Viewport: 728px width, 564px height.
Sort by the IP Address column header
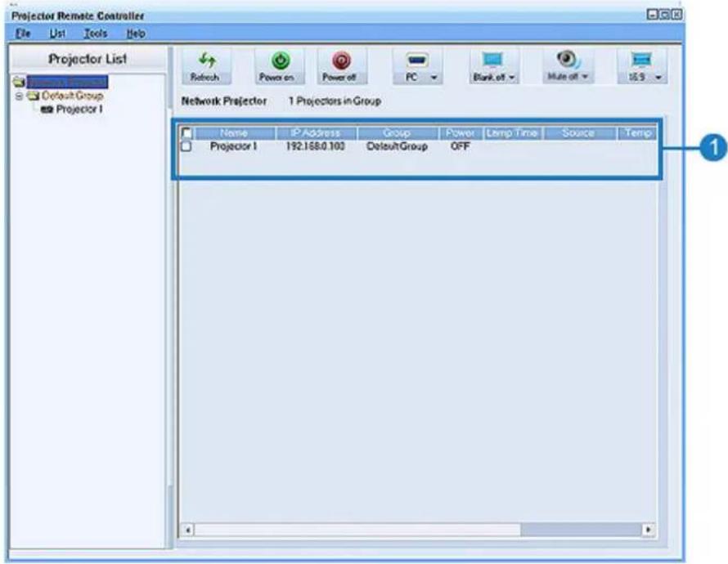click(x=317, y=133)
